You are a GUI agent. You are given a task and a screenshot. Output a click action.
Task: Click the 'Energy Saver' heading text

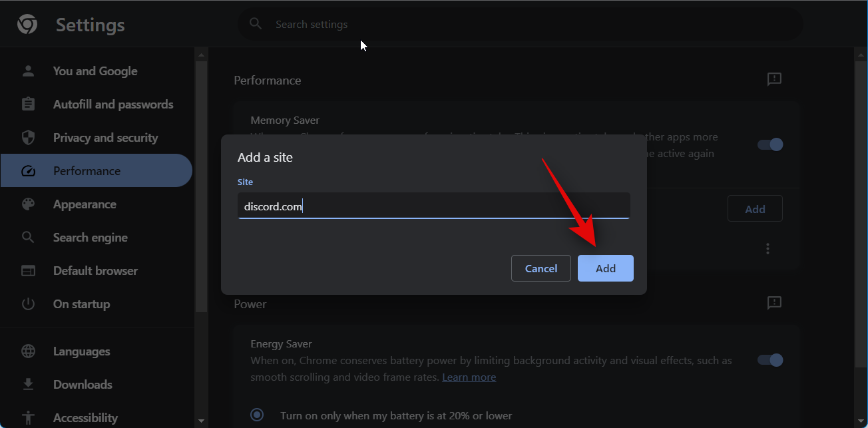(x=282, y=344)
